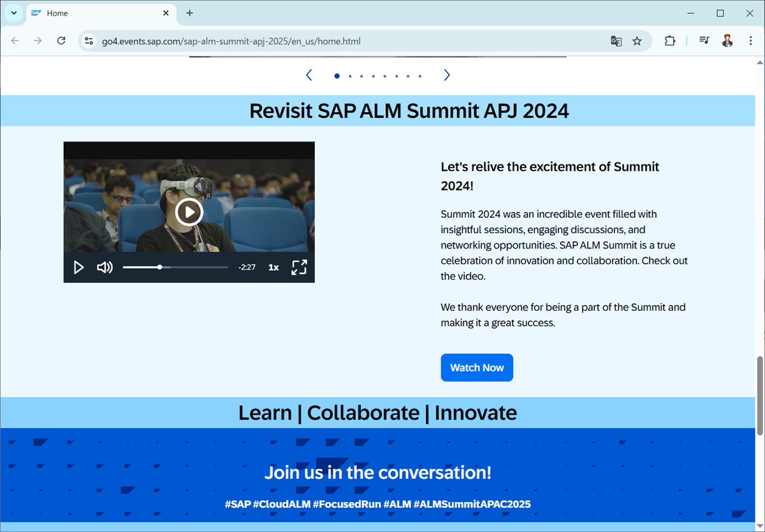Click the Revisit SAP ALM Summit APJ 2024 heading
The width and height of the screenshot is (765, 532).
click(x=409, y=111)
